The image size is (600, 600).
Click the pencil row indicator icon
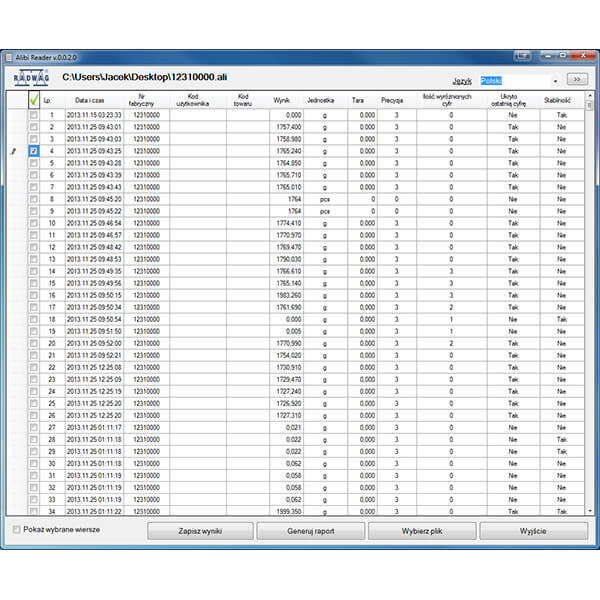point(13,151)
